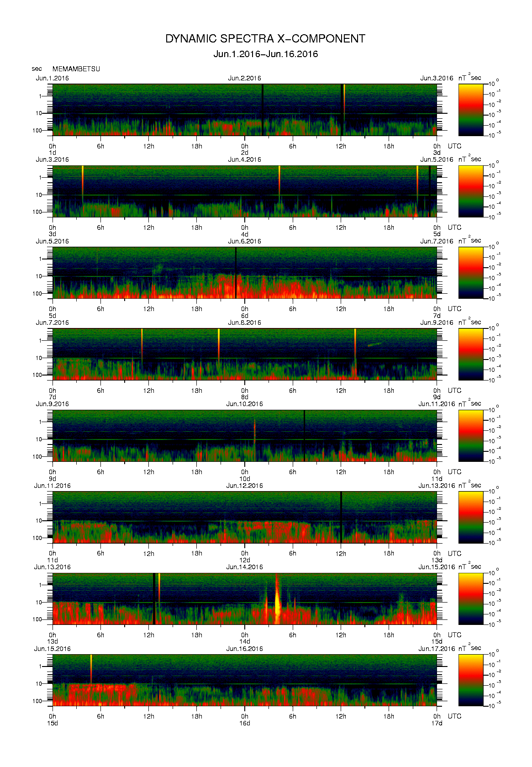Click the color bar beside the Jun.7–Jun.9 panel
The width and height of the screenshot is (532, 767).
pyautogui.click(x=471, y=354)
